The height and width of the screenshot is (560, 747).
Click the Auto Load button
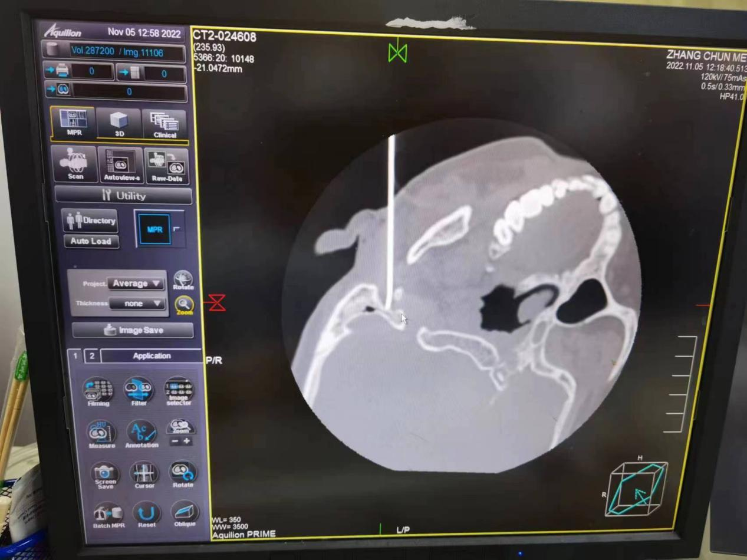tap(91, 241)
